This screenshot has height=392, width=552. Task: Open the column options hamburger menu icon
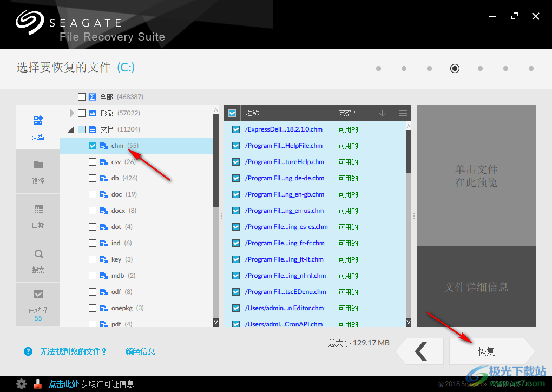coord(403,113)
